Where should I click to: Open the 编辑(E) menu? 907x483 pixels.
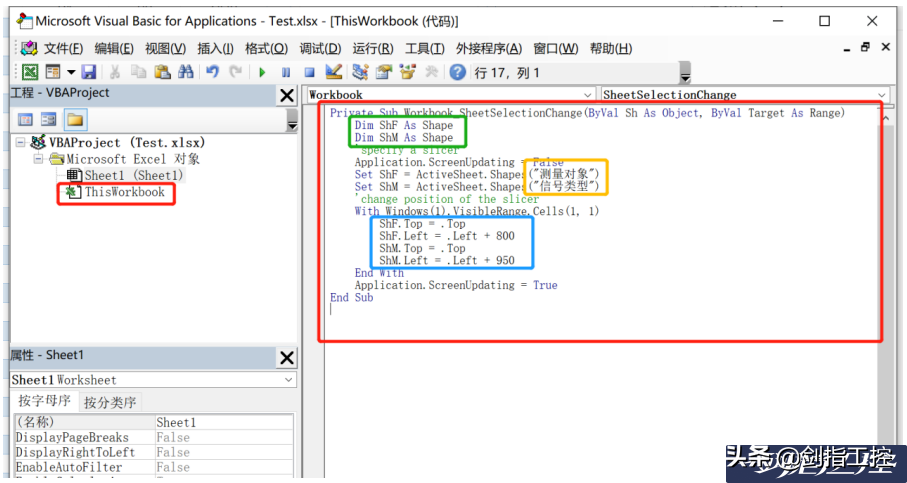point(113,49)
